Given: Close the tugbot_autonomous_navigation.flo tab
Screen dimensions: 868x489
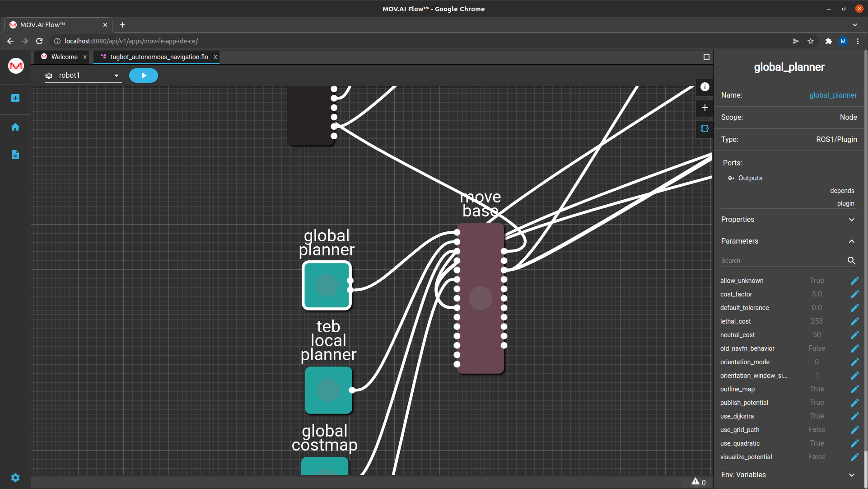Looking at the screenshot, I should tap(215, 57).
